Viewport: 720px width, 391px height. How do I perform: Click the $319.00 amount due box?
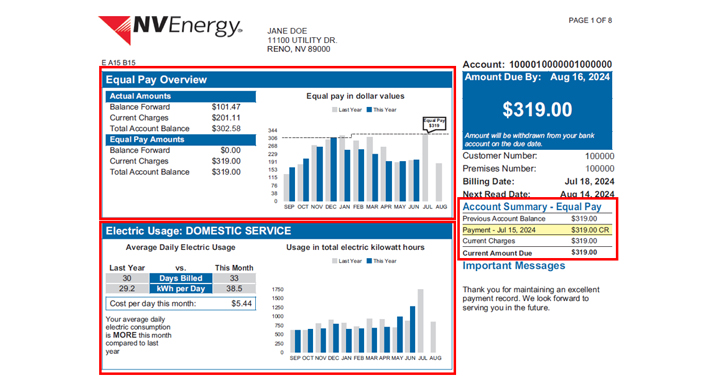pyautogui.click(x=537, y=110)
